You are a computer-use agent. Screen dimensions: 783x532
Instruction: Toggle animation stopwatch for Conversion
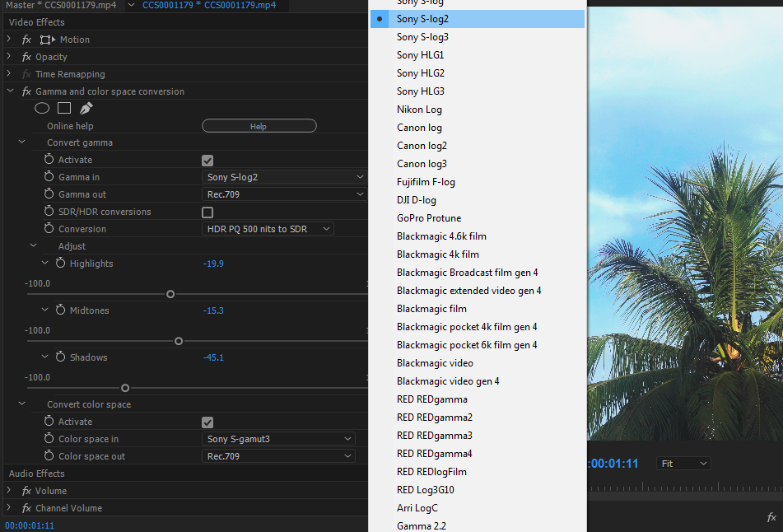pos(49,228)
